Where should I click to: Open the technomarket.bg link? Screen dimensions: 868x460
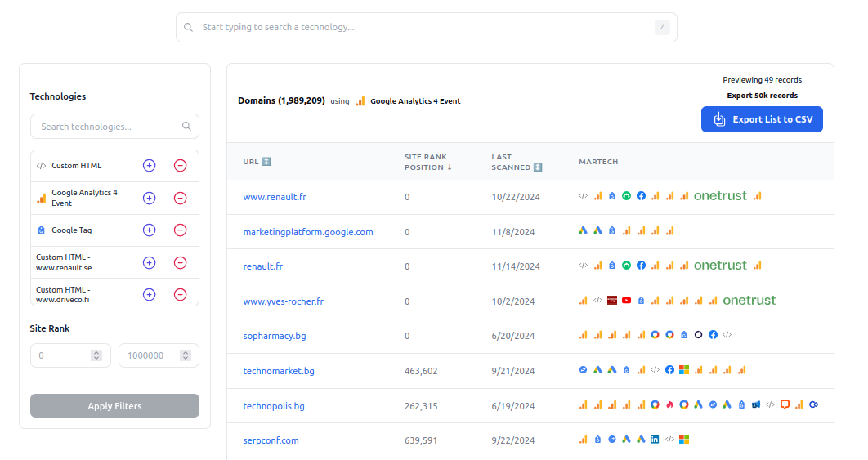(x=279, y=371)
